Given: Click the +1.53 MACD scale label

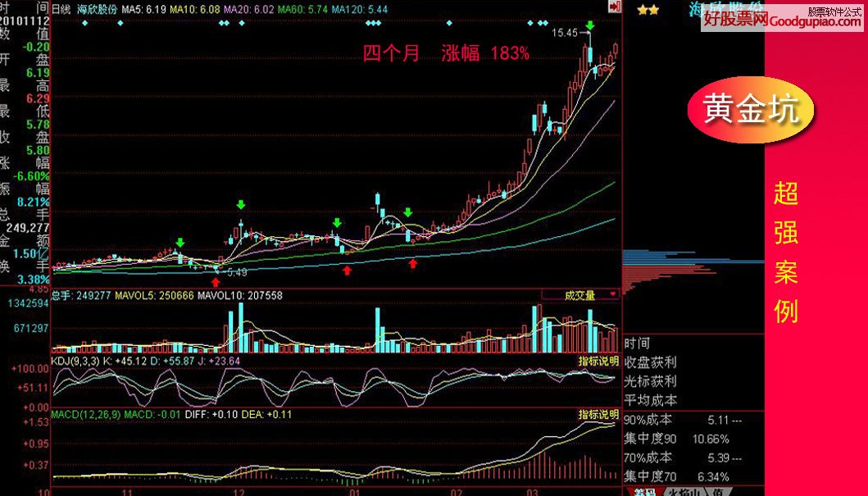Looking at the screenshot, I should 37,422.
